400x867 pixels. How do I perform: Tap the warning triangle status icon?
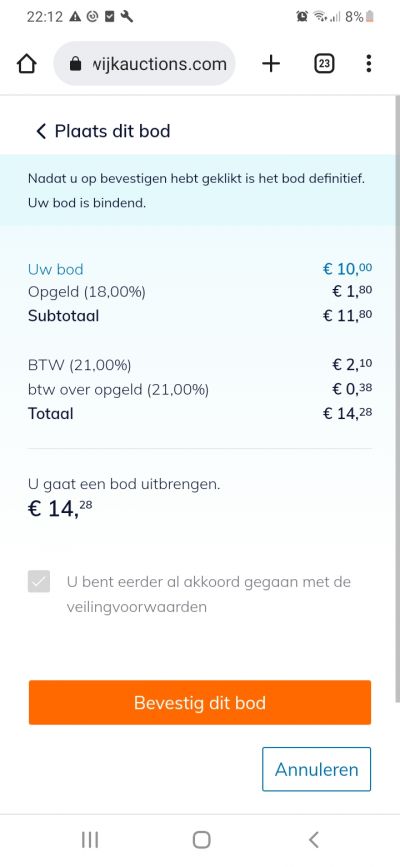tap(75, 17)
